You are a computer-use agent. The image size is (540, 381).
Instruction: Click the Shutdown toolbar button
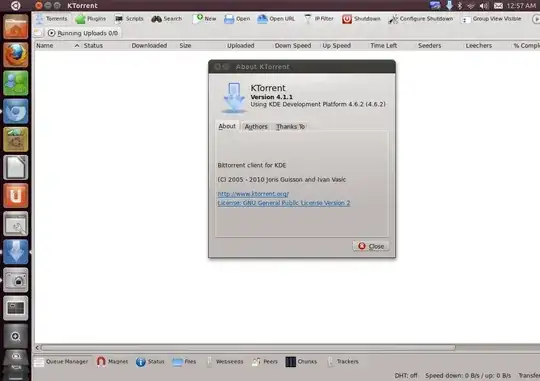tap(361, 19)
